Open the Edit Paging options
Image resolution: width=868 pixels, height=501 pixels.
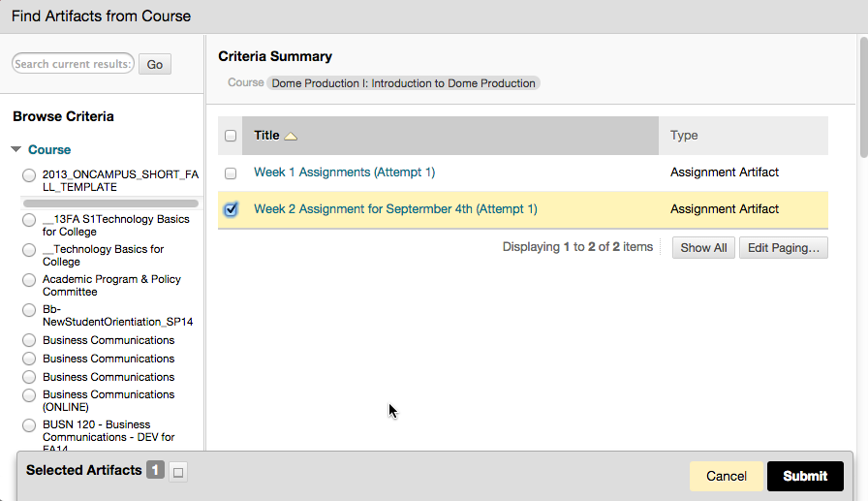(x=784, y=247)
